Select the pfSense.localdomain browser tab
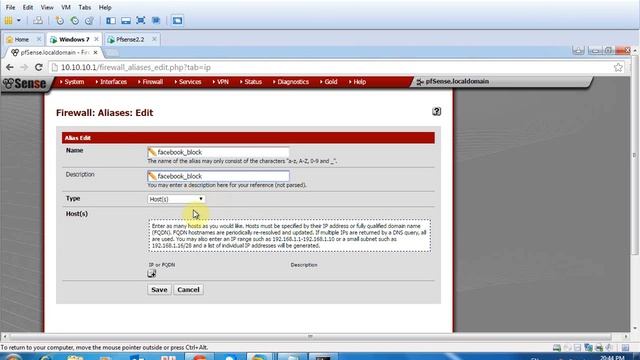This screenshot has height=360, width=640. [54, 53]
